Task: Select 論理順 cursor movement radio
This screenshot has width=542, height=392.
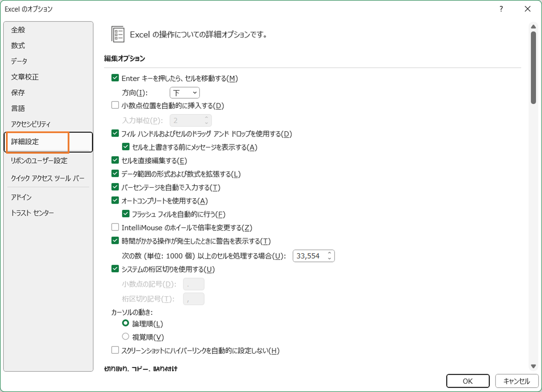Action: point(126,323)
